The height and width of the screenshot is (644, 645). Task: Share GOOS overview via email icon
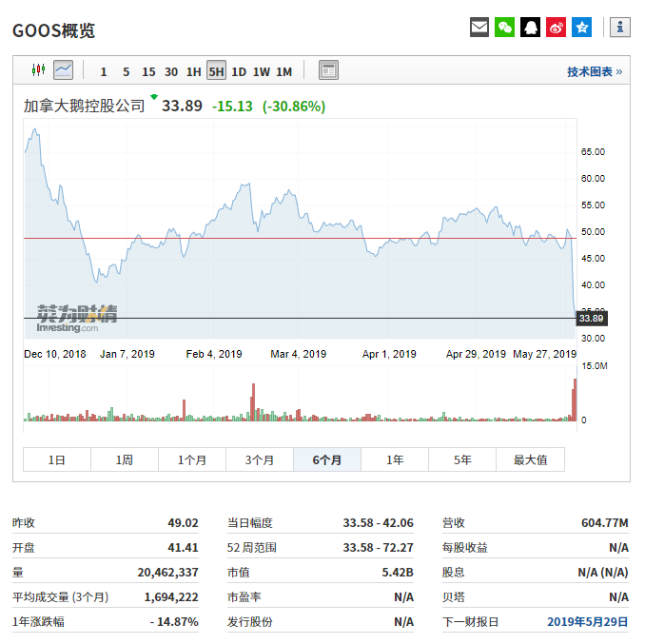coord(479,28)
